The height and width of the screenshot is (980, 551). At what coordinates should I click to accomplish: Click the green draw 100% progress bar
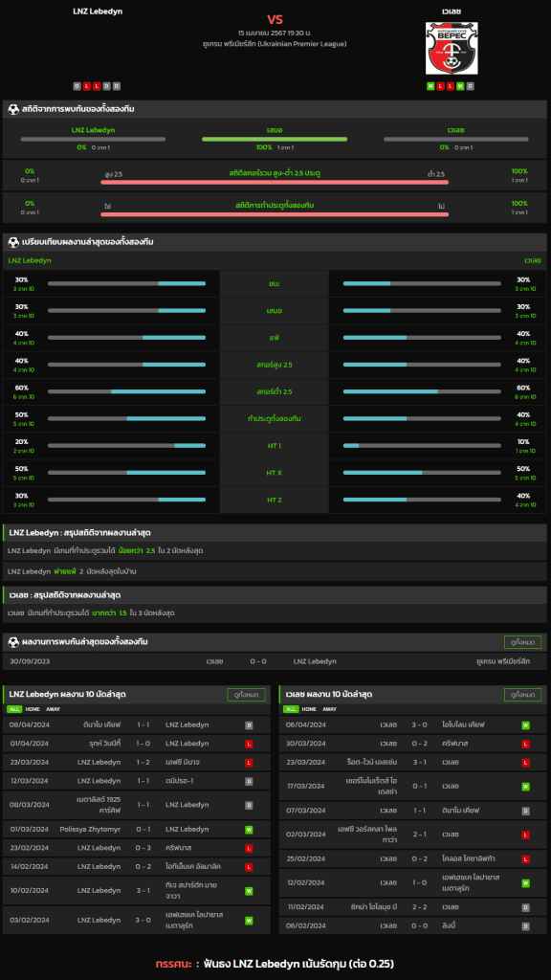275,139
